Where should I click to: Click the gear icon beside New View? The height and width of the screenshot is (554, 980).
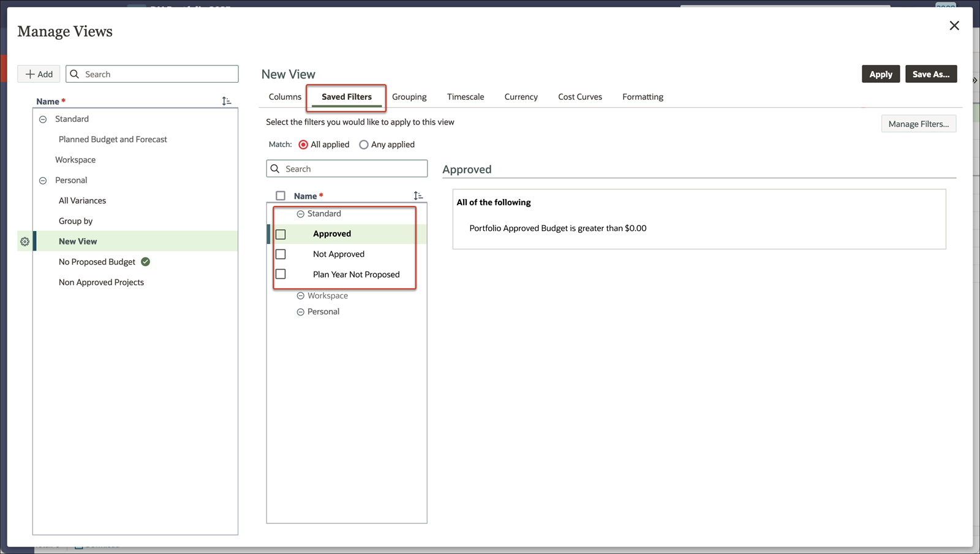tap(24, 241)
